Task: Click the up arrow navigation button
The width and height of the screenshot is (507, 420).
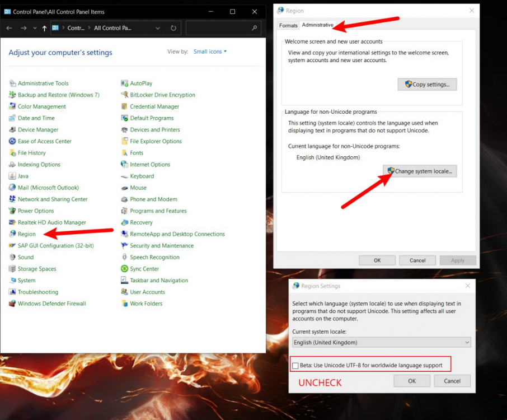Action: (x=44, y=28)
